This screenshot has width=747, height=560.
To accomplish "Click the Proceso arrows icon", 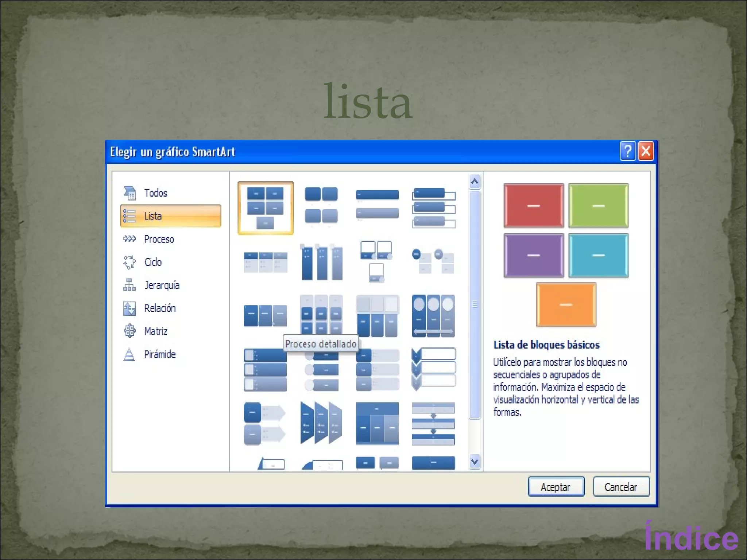I will 129,239.
